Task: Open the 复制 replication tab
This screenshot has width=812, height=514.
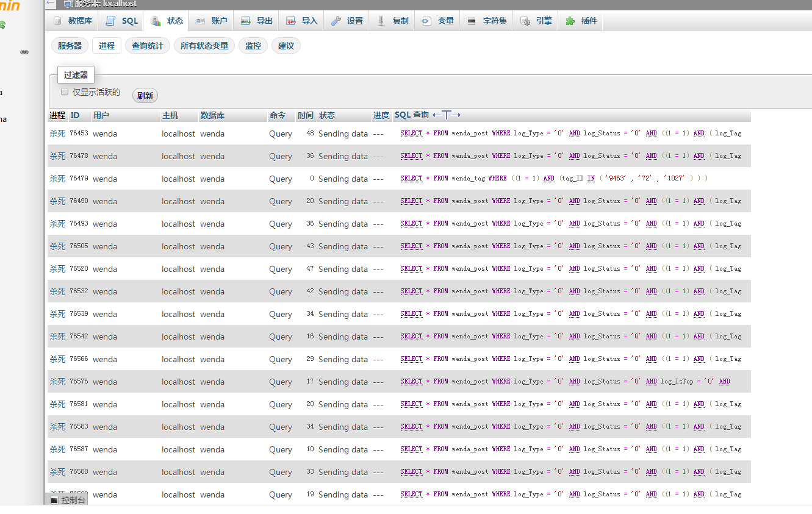Action: coord(393,21)
